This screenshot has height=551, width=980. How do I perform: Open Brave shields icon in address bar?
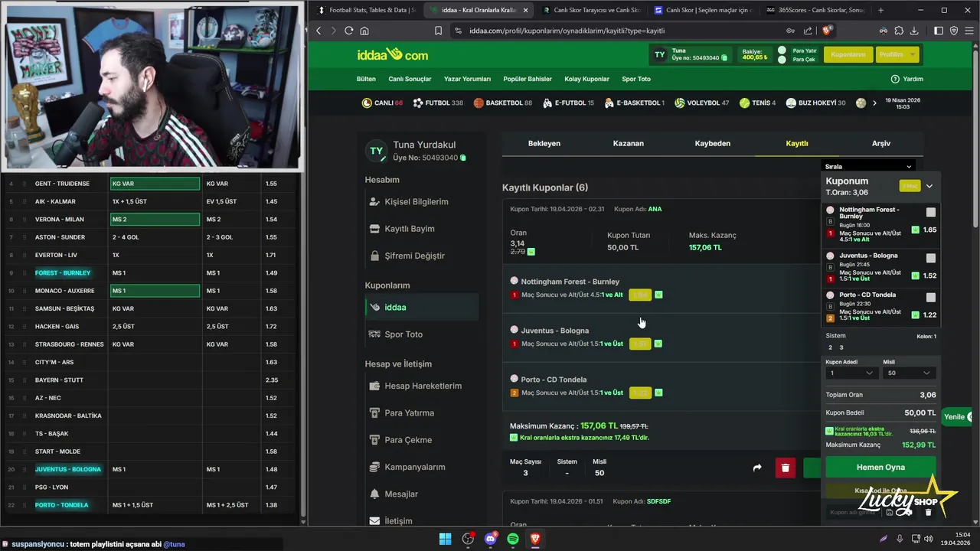[827, 31]
